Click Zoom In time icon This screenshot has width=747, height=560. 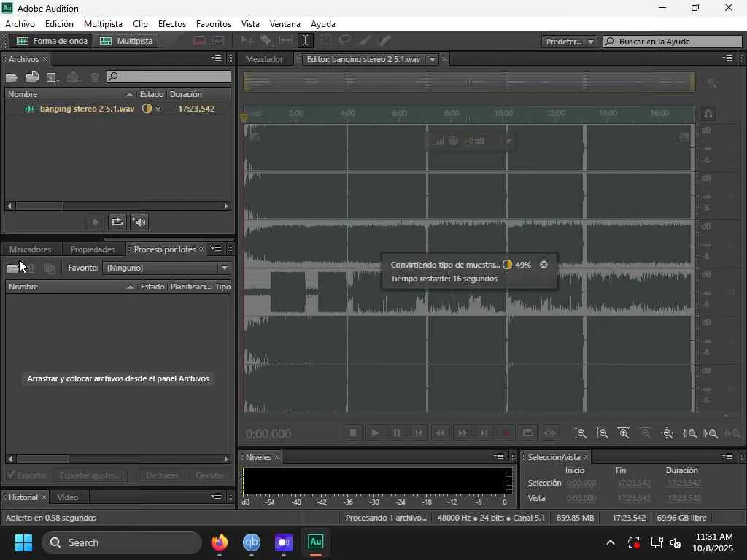tap(624, 433)
